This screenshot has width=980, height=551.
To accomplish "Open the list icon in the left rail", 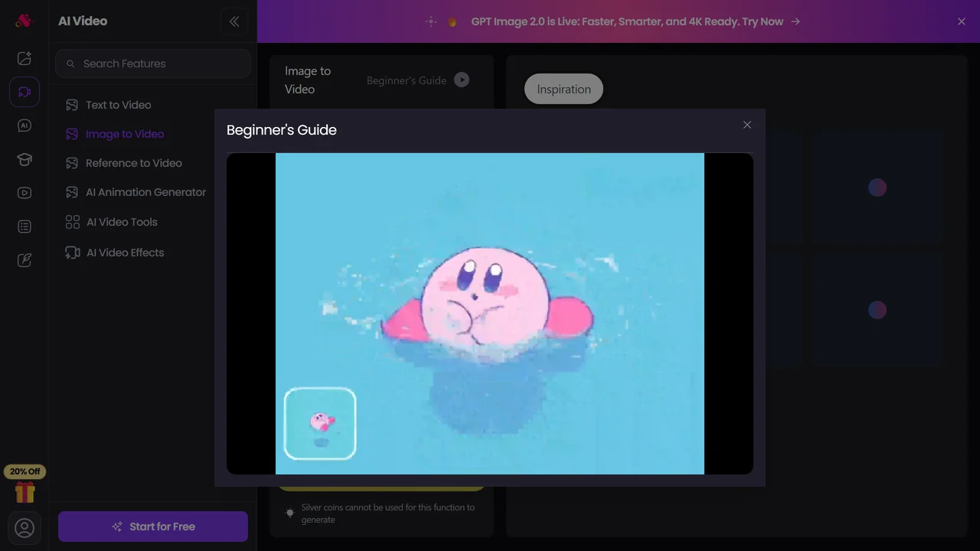I will click(x=24, y=227).
